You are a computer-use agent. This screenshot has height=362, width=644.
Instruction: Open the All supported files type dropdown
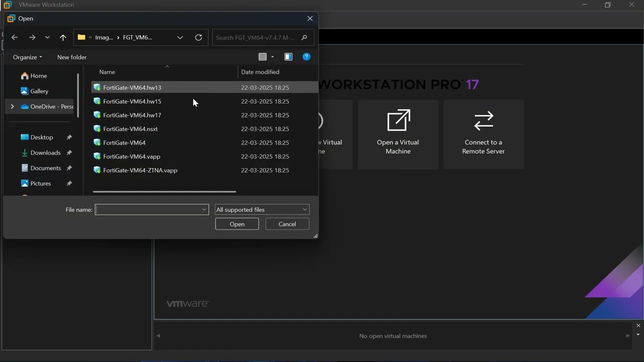(262, 210)
